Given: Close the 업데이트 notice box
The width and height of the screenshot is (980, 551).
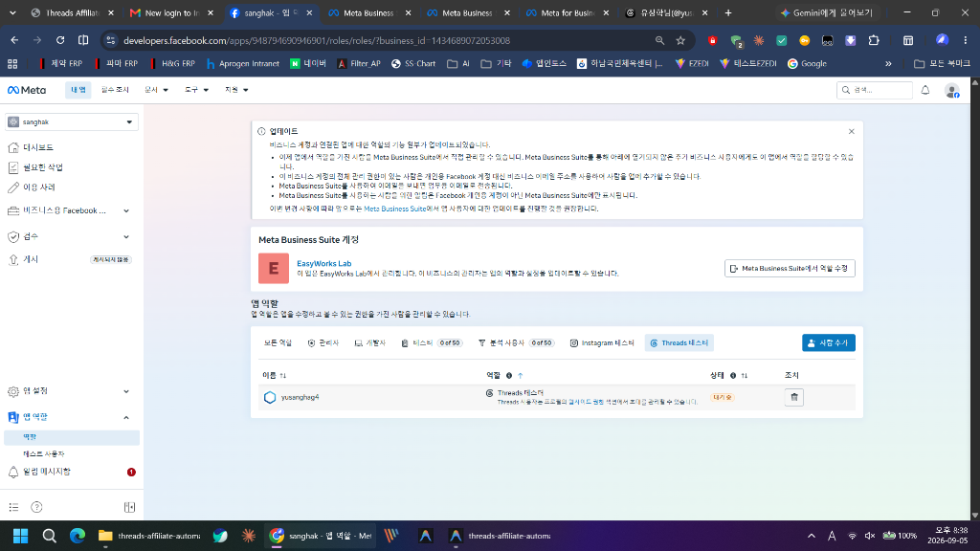Looking at the screenshot, I should click(x=851, y=131).
